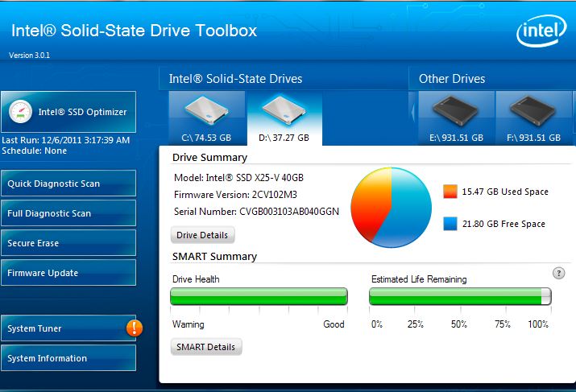
Task: Click the Last Run 12/6/2011 text
Action: [x=66, y=140]
